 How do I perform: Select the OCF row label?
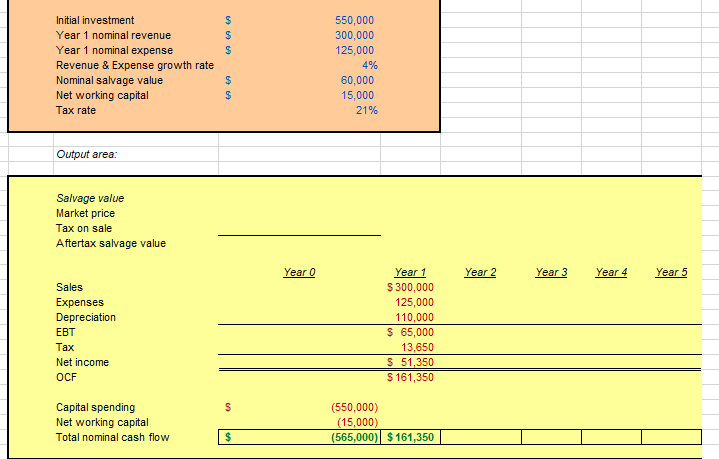[x=66, y=377]
